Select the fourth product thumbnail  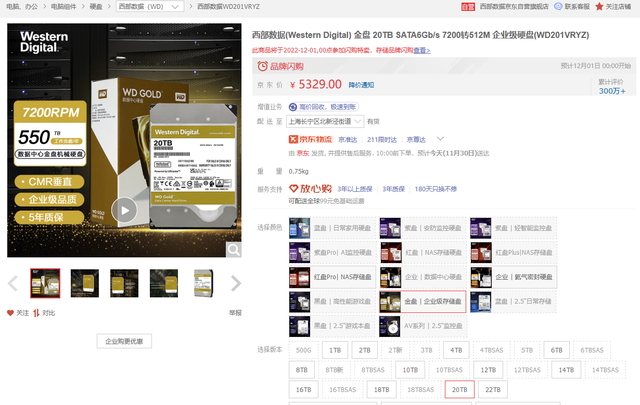point(164,283)
